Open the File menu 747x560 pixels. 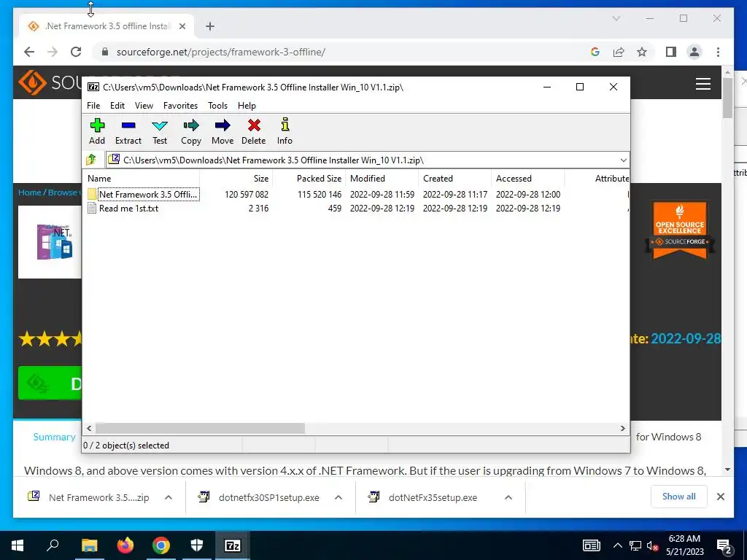pos(93,106)
